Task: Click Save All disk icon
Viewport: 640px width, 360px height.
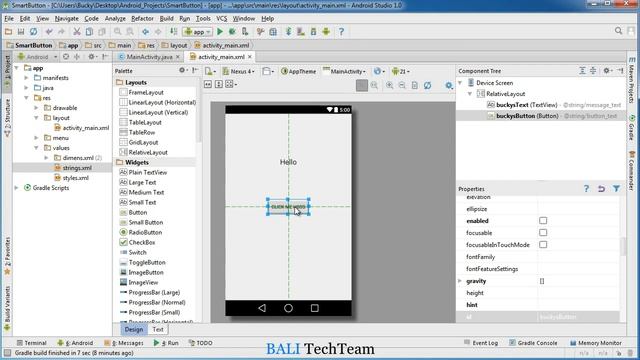Action: tap(21, 31)
